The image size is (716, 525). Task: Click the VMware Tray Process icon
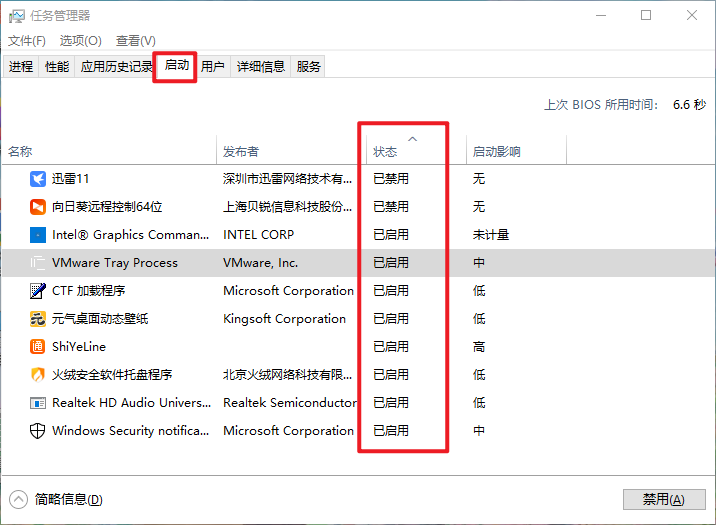[x=37, y=263]
